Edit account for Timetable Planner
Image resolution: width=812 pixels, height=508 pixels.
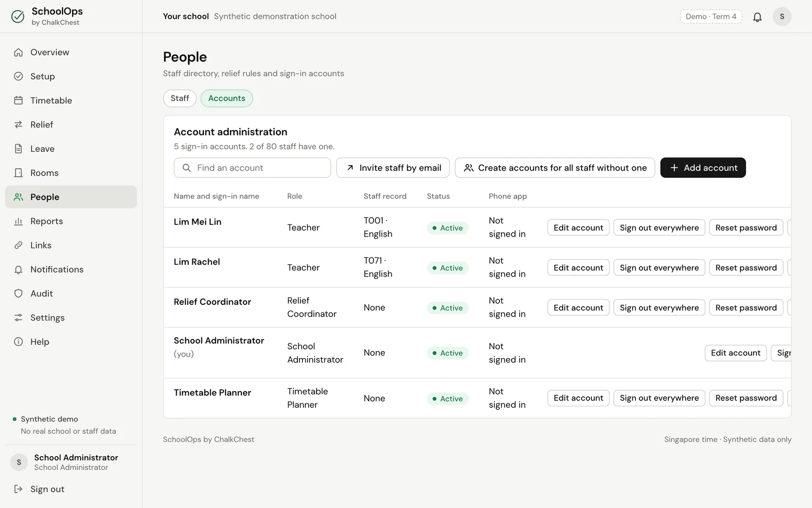tap(579, 398)
